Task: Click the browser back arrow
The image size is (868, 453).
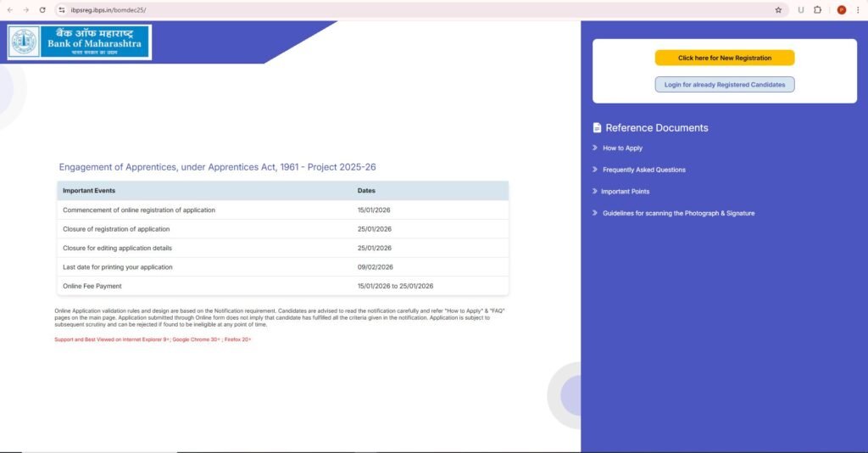Action: [x=9, y=9]
